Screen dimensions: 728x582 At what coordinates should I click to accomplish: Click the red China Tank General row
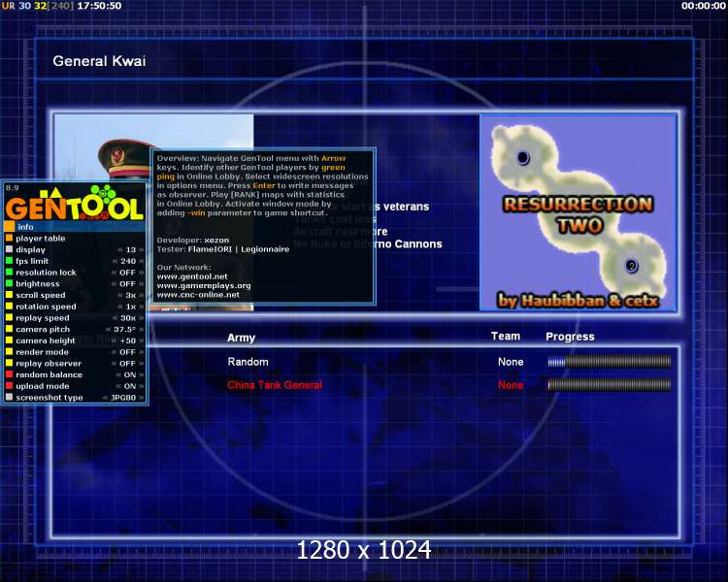tap(364, 385)
